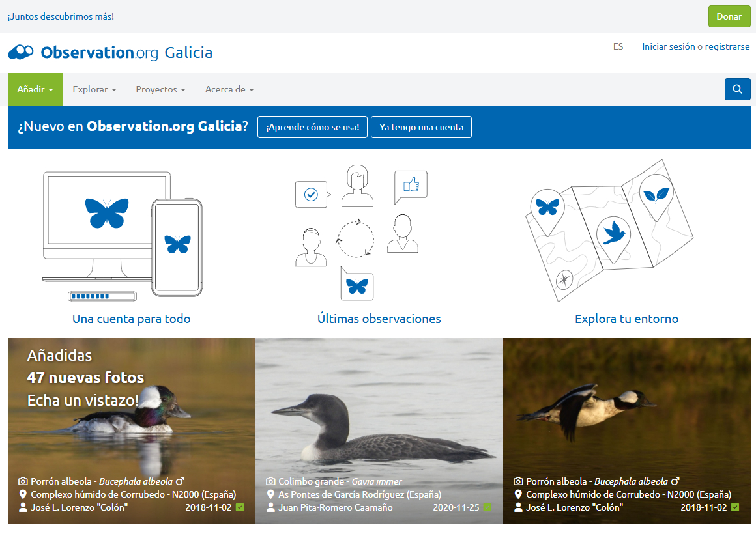The image size is (756, 538).
Task: Open the Añadir dropdown menu
Action: (x=35, y=89)
